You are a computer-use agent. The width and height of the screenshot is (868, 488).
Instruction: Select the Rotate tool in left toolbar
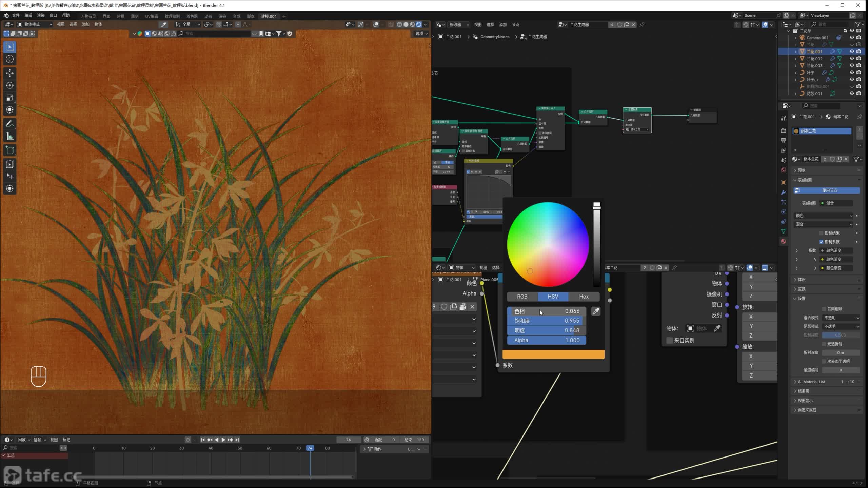(x=9, y=85)
